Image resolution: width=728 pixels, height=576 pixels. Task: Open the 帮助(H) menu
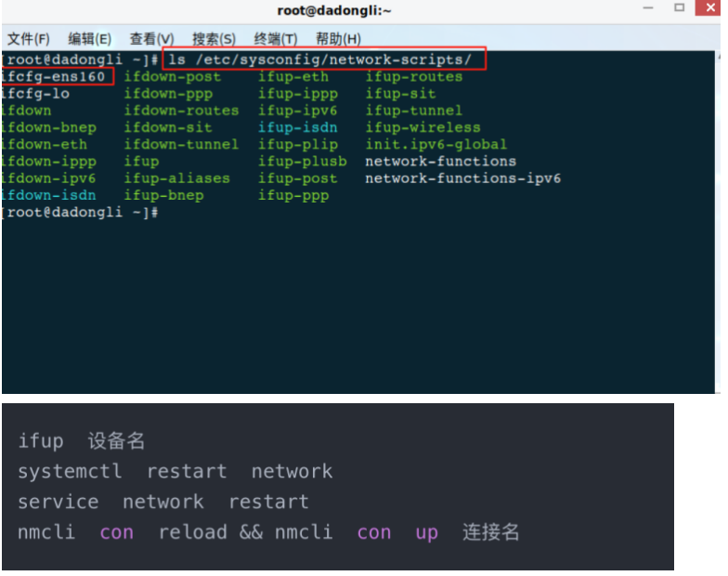pos(338,39)
